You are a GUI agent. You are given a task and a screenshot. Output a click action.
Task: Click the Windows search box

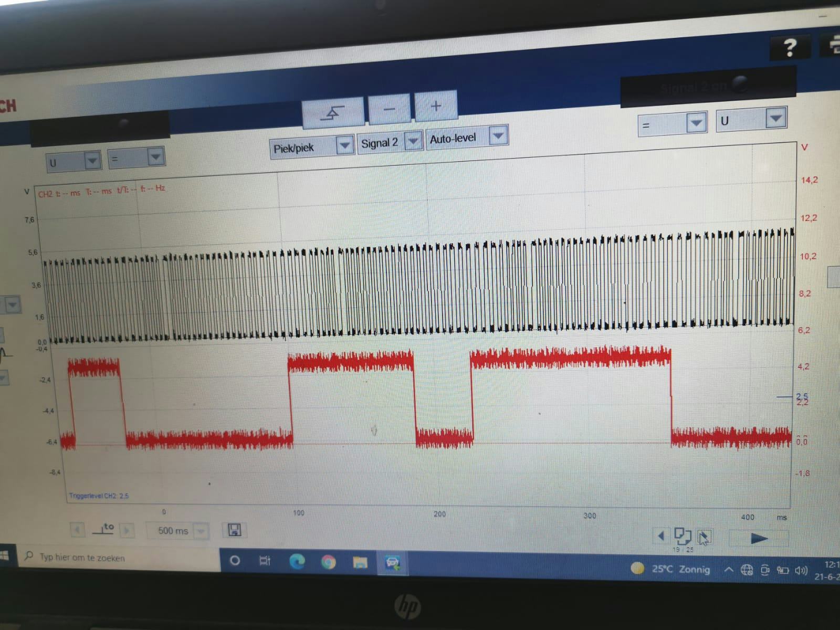[121, 558]
